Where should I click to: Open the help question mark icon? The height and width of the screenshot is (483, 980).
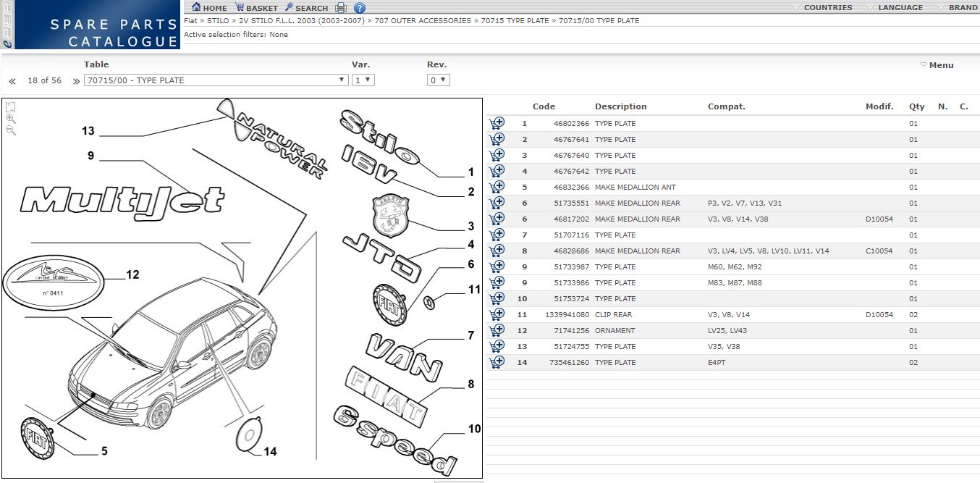[x=360, y=8]
